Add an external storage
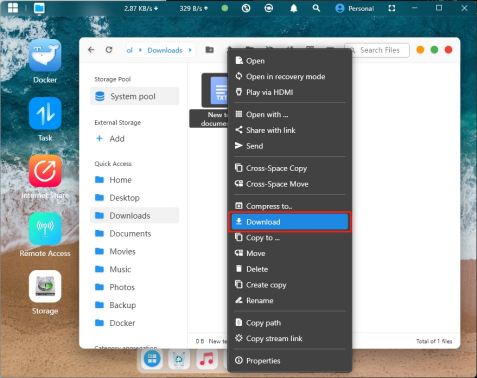The height and width of the screenshot is (378, 477). (x=110, y=139)
